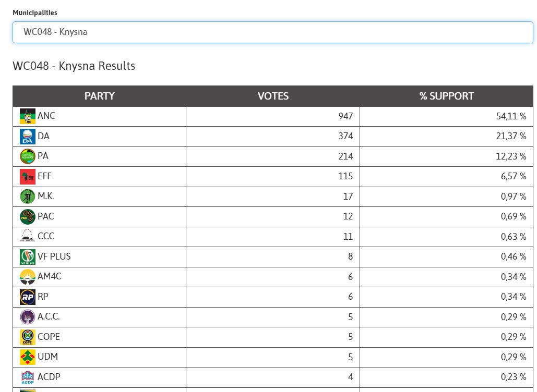The image size is (537, 392).
Task: Click the PAC party emblem
Action: click(x=27, y=217)
